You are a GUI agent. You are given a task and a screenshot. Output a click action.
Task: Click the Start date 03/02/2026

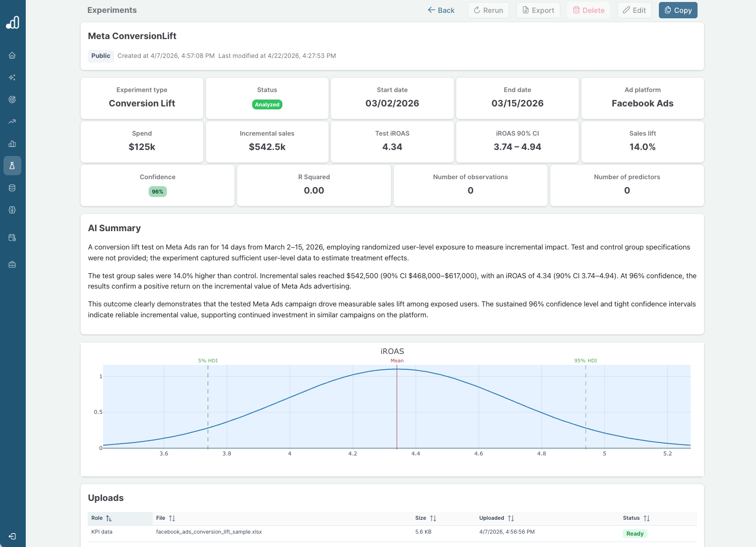point(392,103)
